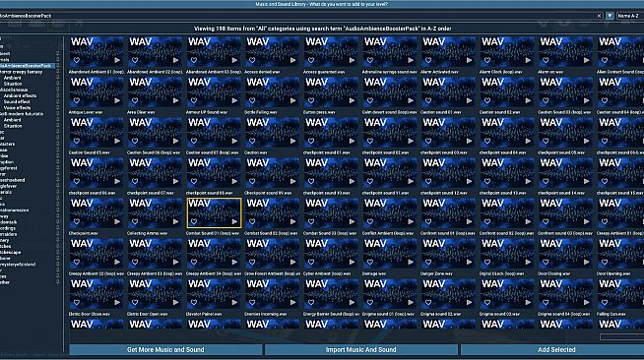This screenshot has height=360, width=644.
Task: Open the search history dropdown arrow
Action: (x=610, y=16)
